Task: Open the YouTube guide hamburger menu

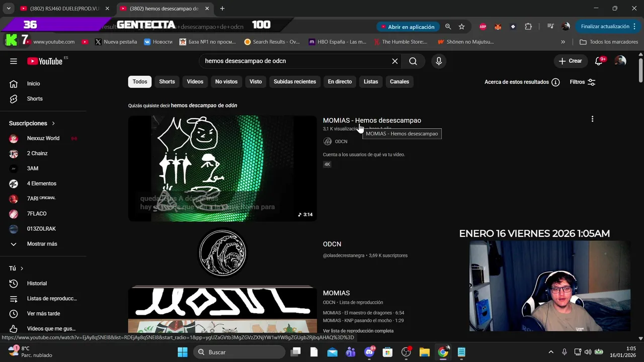Action: coord(14,61)
